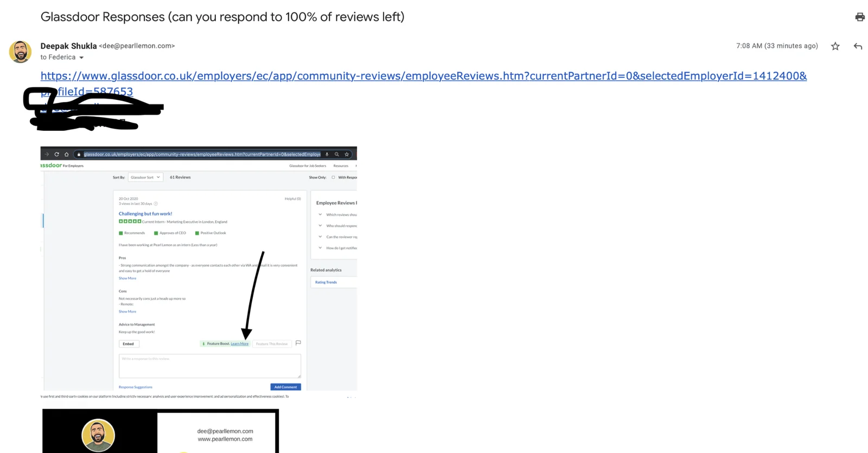Viewport: 868px width, 453px height.
Task: Click Resources menu item in Glassdoor header
Action: coord(341,166)
